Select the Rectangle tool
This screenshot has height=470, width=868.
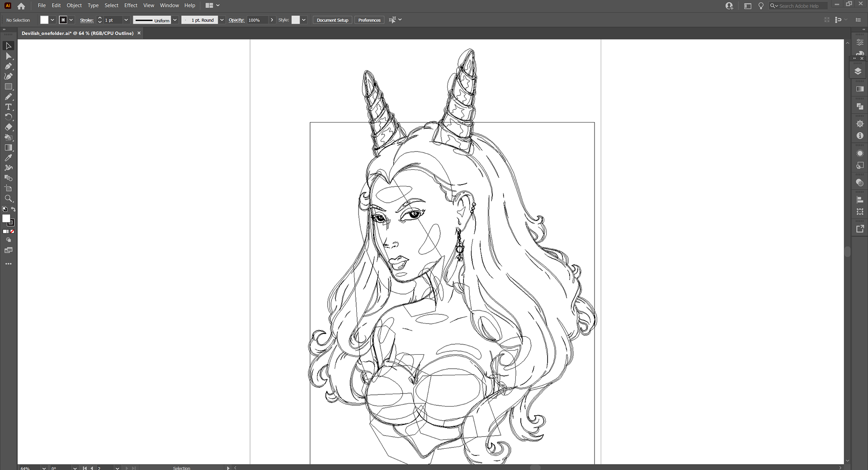point(9,86)
